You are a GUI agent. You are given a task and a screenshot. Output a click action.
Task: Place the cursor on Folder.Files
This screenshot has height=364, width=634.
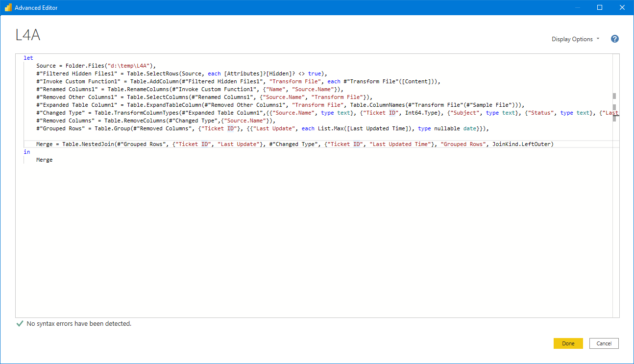pos(85,66)
